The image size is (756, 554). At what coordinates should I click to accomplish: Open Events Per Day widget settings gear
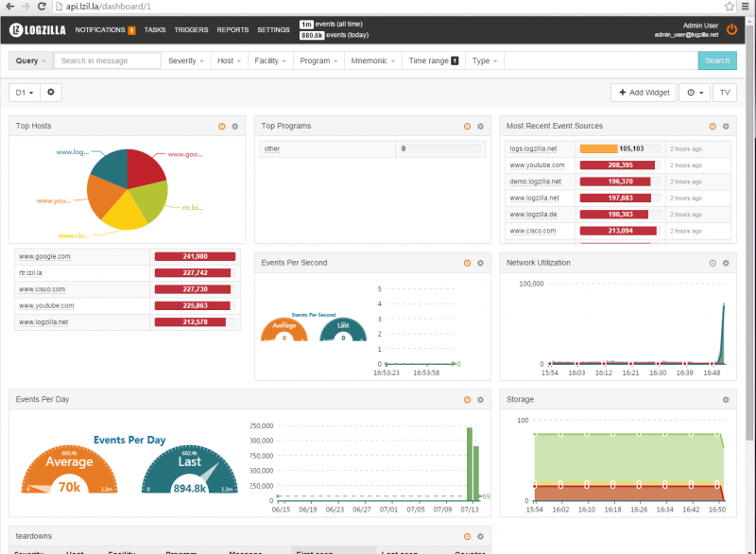[x=480, y=400]
